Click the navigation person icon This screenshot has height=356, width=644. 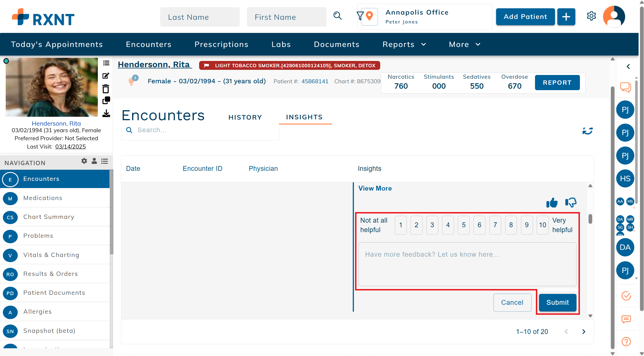[x=94, y=161]
